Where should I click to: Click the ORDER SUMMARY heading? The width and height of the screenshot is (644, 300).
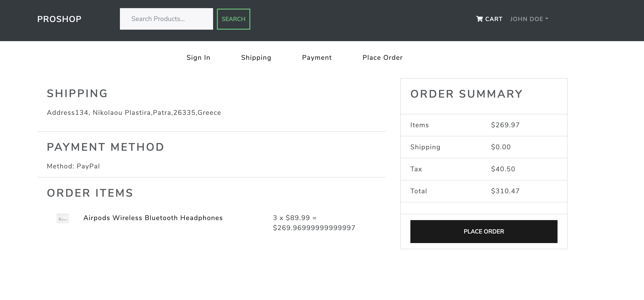466,94
